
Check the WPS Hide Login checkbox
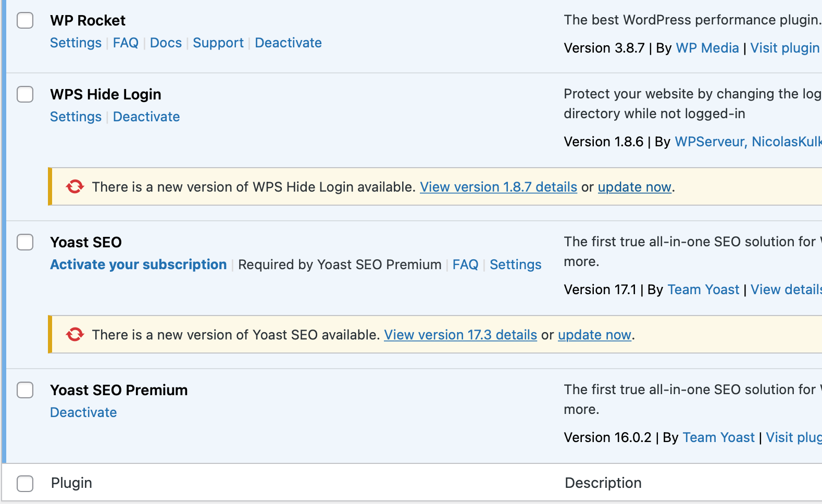pyautogui.click(x=25, y=94)
